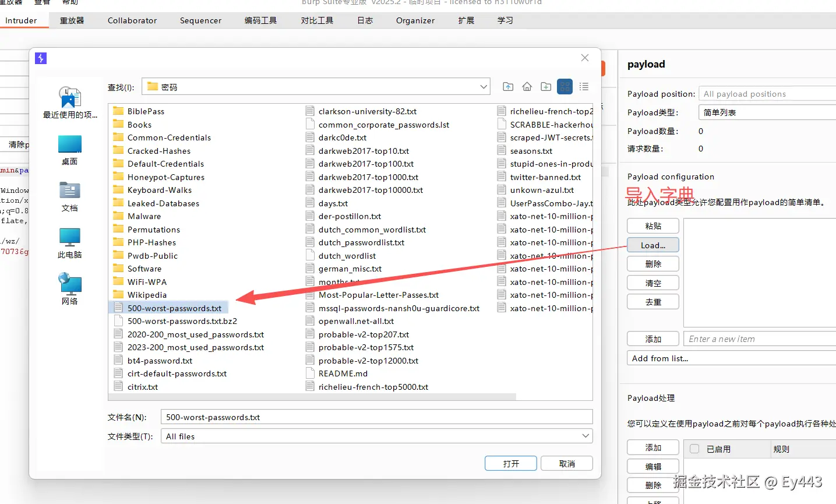Select the Cracked-Hashes folder
This screenshot has width=836, height=504.
pyautogui.click(x=151, y=151)
